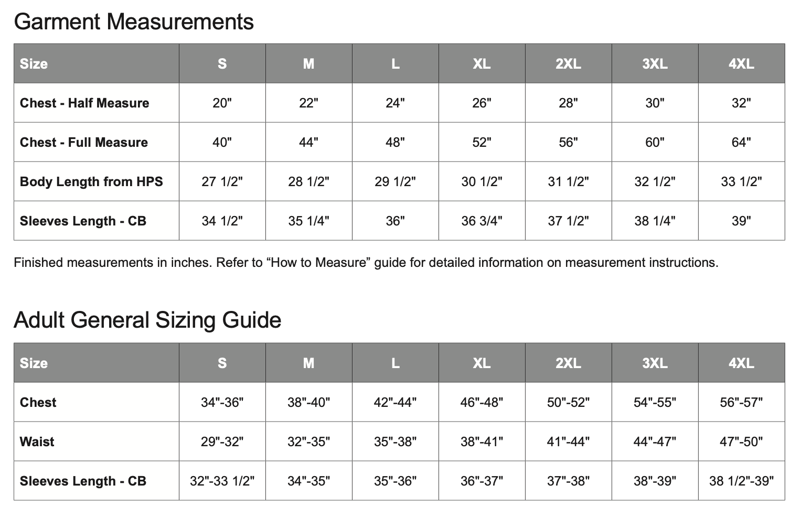Select the 64" chest full measure cell
Viewport: 812px width, 517px height.
[741, 143]
